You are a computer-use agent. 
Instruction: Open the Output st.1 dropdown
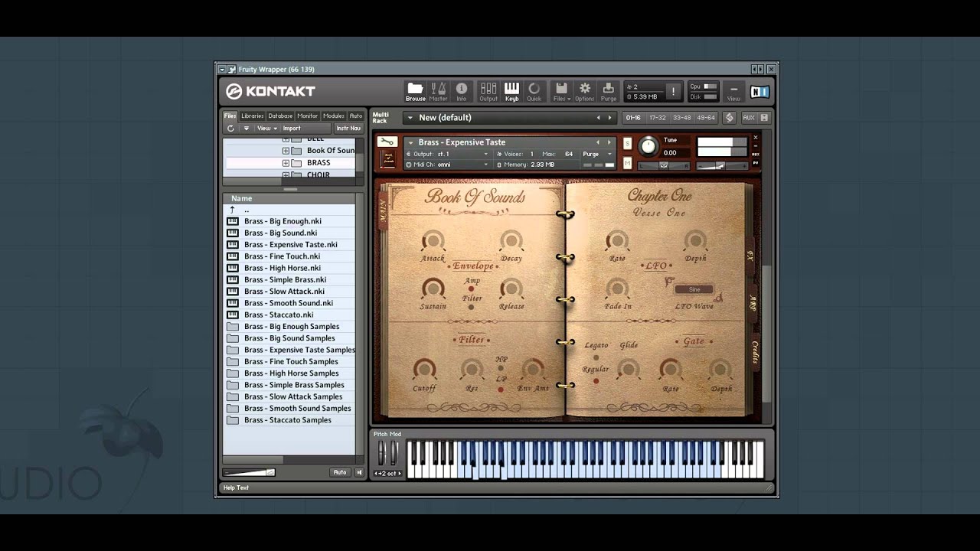[x=447, y=154]
